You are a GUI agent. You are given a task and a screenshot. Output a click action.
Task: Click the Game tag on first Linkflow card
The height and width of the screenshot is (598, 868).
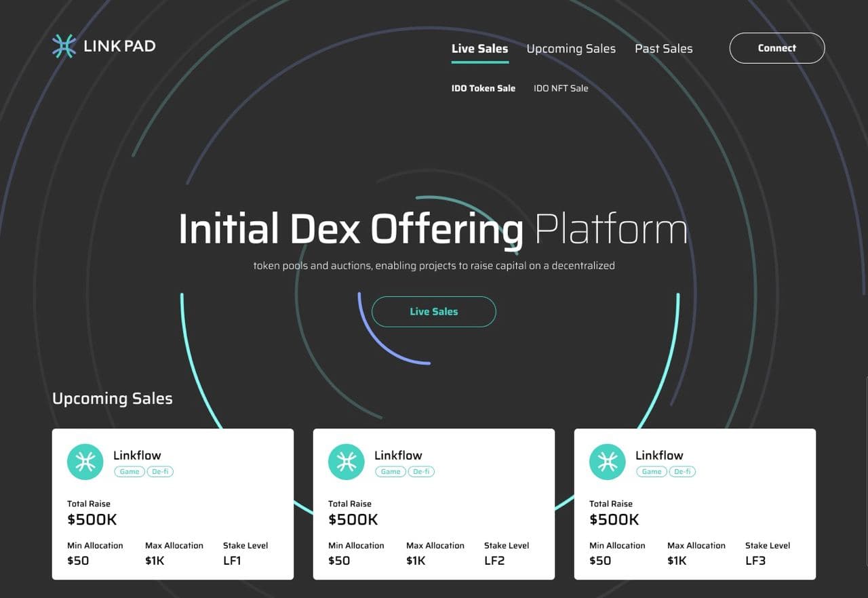coord(130,472)
